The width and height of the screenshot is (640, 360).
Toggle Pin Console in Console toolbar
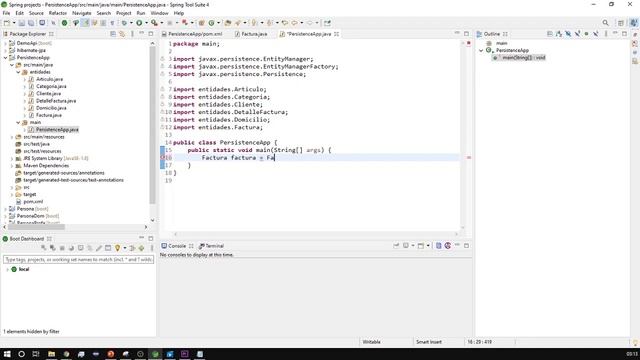coord(396,246)
